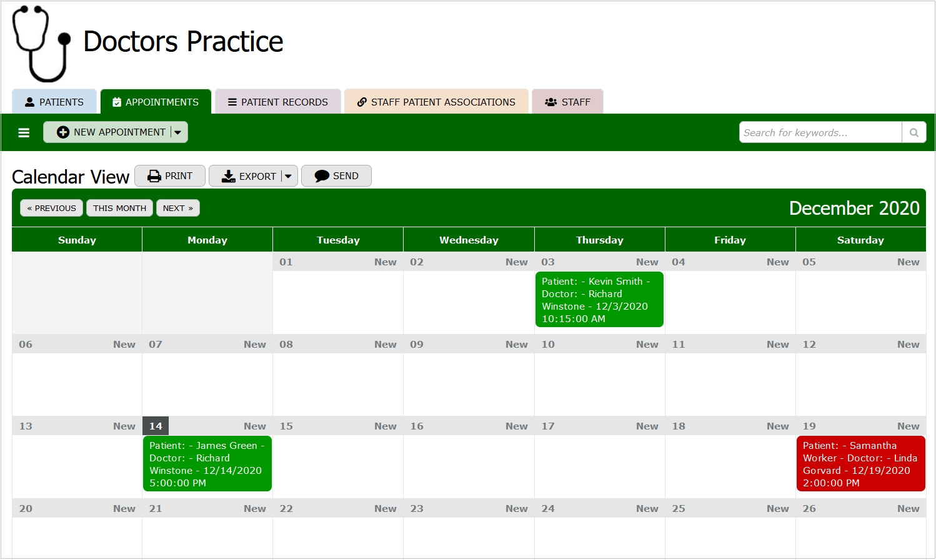Open the red Samantha Worker appointment

point(860,464)
